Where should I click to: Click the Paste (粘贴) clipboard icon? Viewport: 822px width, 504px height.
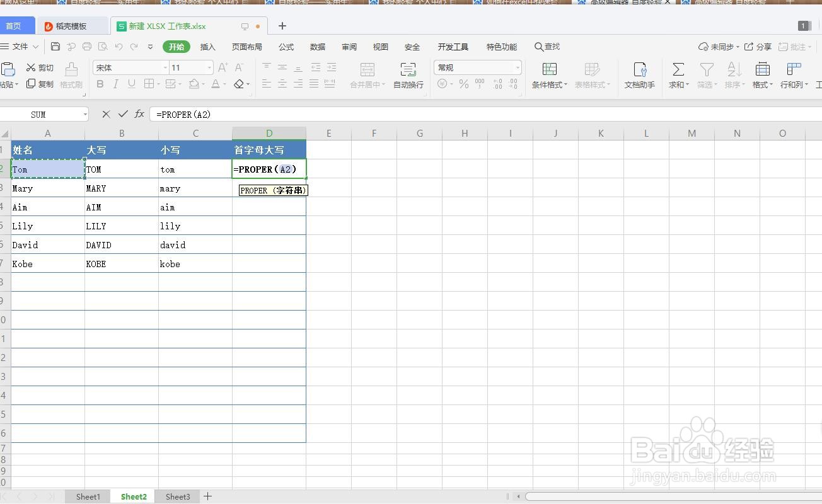8,69
